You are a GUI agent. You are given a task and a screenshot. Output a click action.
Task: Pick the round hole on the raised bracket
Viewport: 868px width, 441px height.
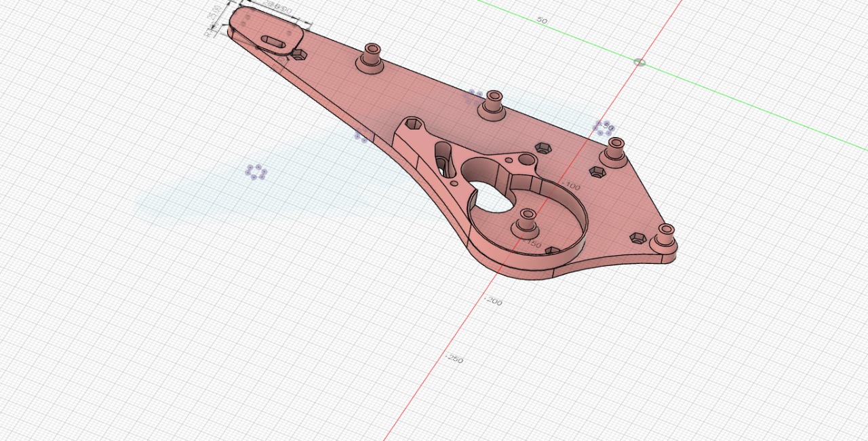[526, 159]
